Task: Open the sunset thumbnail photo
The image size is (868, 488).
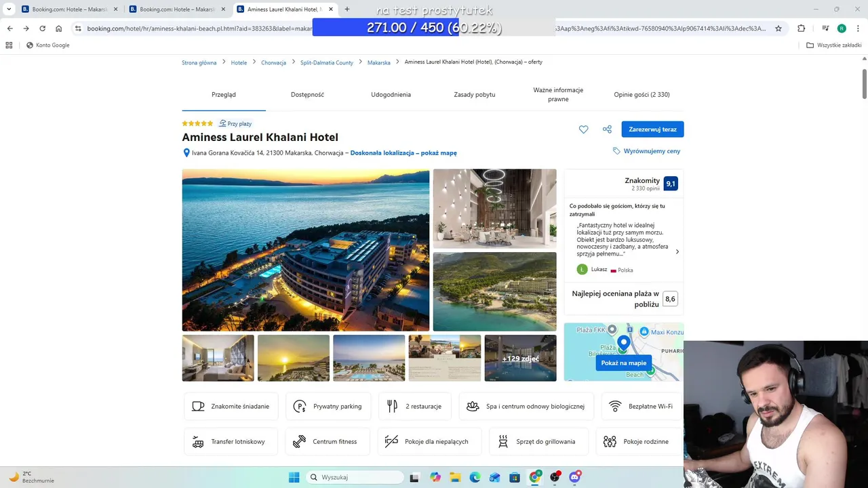Action: click(x=294, y=358)
